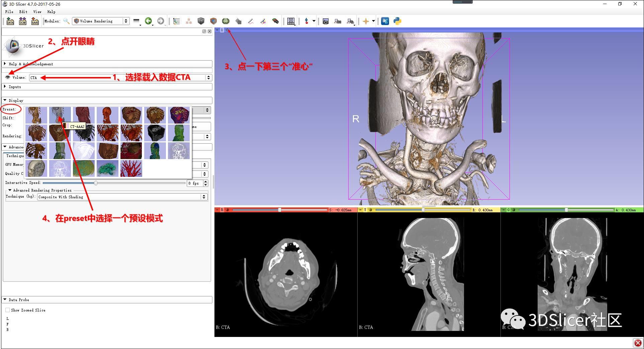This screenshot has width=644, height=349.
Task: Select the CT-AAA2 preset thumbnail
Action: (60, 115)
